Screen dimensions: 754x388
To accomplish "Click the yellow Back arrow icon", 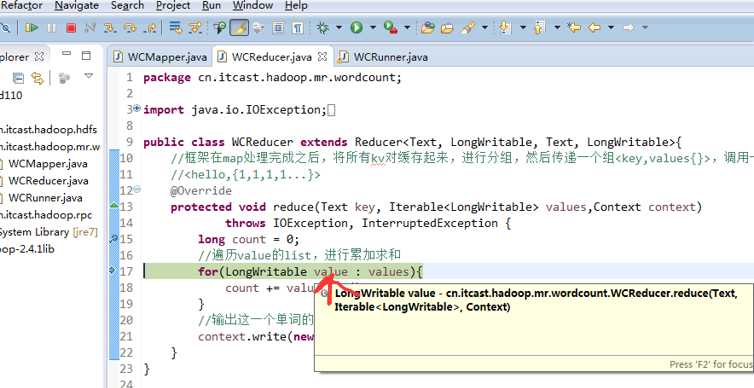I will pos(594,28).
